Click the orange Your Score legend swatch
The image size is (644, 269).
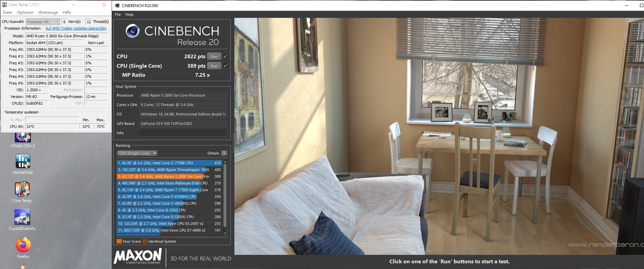(x=119, y=241)
